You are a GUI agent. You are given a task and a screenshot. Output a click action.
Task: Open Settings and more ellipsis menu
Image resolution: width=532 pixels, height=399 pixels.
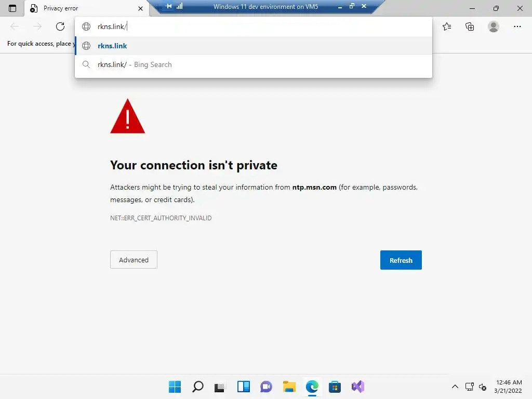517,26
